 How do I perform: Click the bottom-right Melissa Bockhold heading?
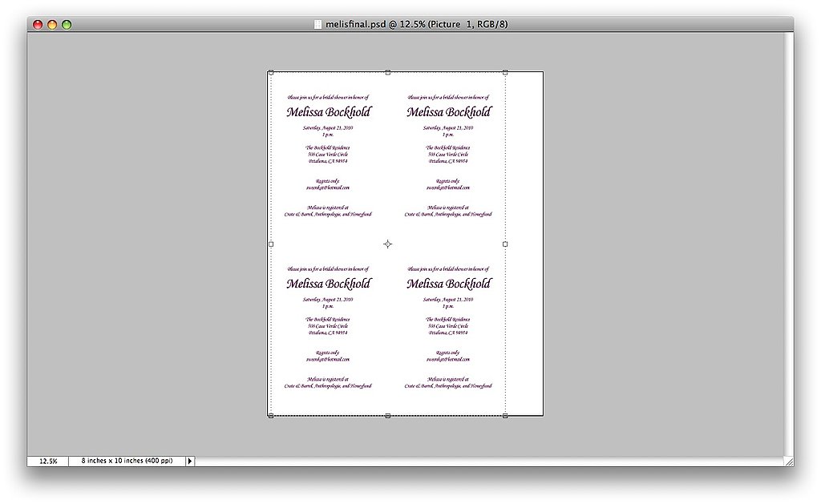pyautogui.click(x=449, y=284)
